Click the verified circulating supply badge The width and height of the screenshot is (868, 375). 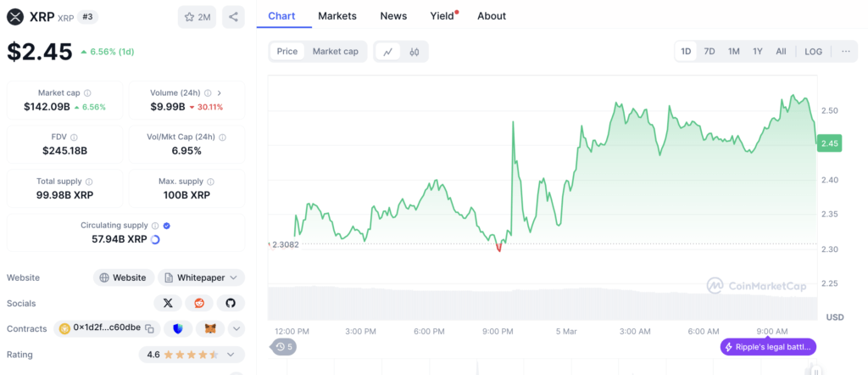pyautogui.click(x=167, y=226)
